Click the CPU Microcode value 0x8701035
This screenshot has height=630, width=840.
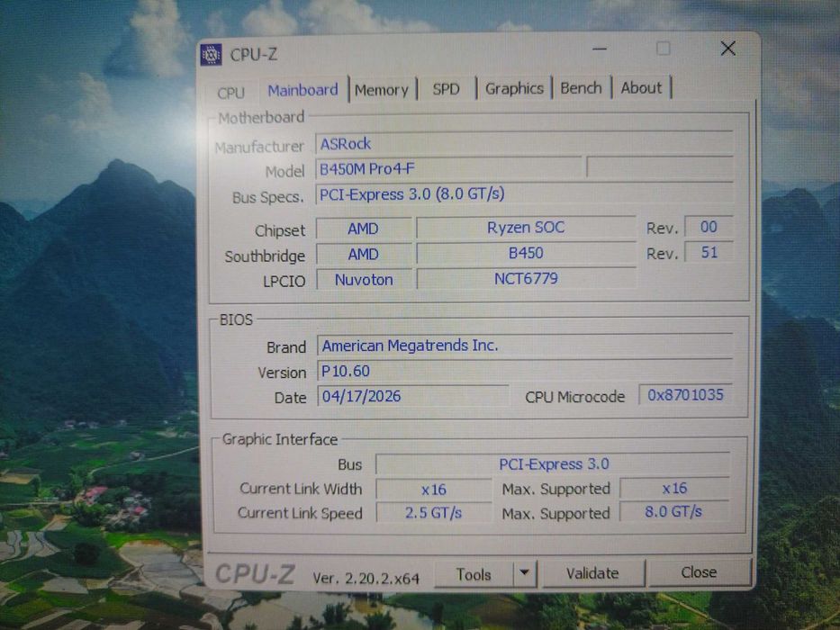(685, 395)
